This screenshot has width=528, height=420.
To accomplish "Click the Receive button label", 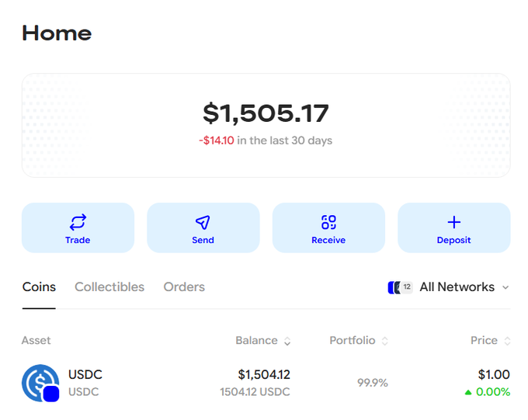I will (x=328, y=240).
